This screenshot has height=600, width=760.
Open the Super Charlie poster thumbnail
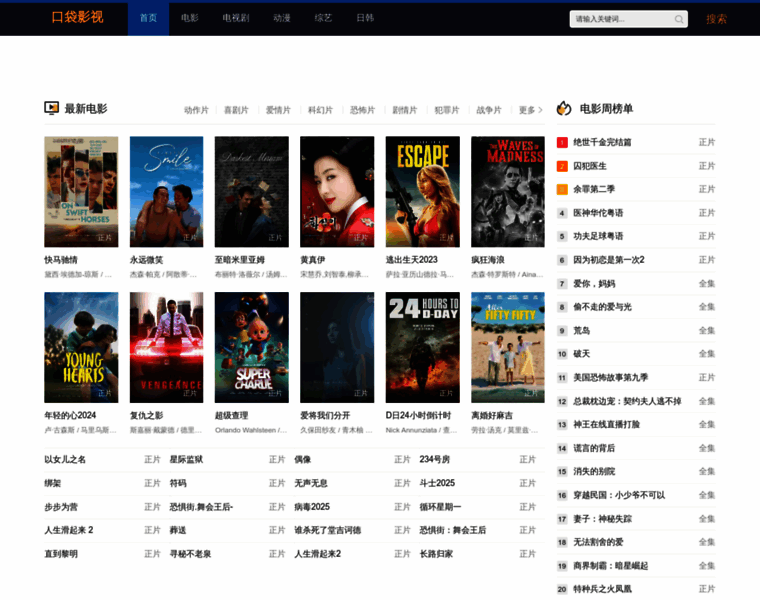tap(252, 347)
